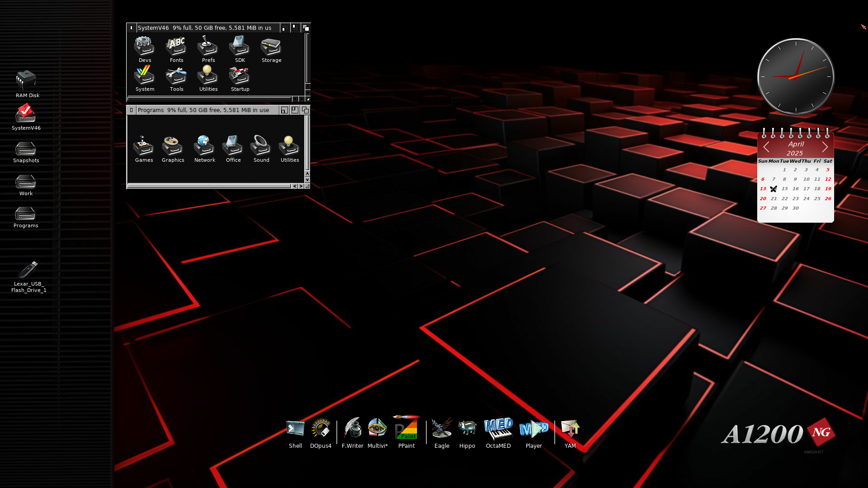Open the Shell dock icon
Viewport: 868px width, 488px height.
tap(295, 429)
